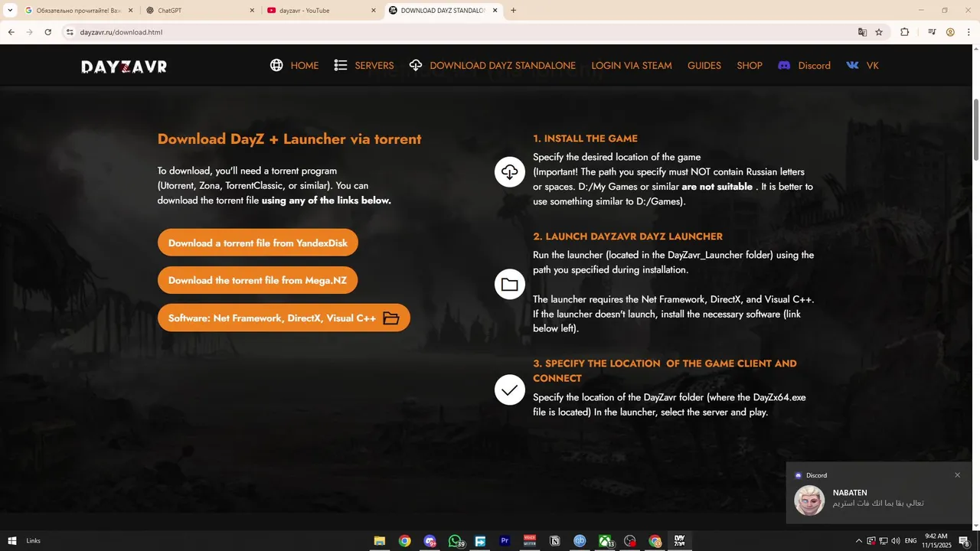Click the cloud download icon in the navbar
The width and height of the screenshot is (980, 551).
click(416, 65)
